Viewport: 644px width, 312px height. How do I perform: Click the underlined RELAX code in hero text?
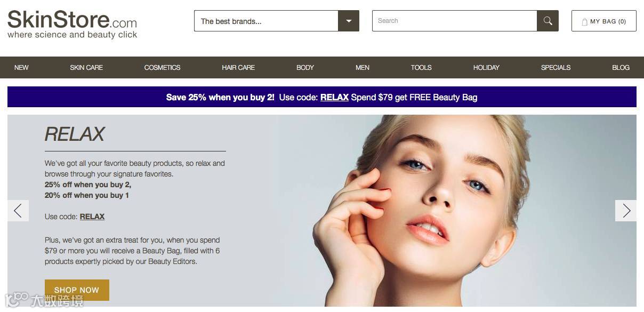[92, 217]
